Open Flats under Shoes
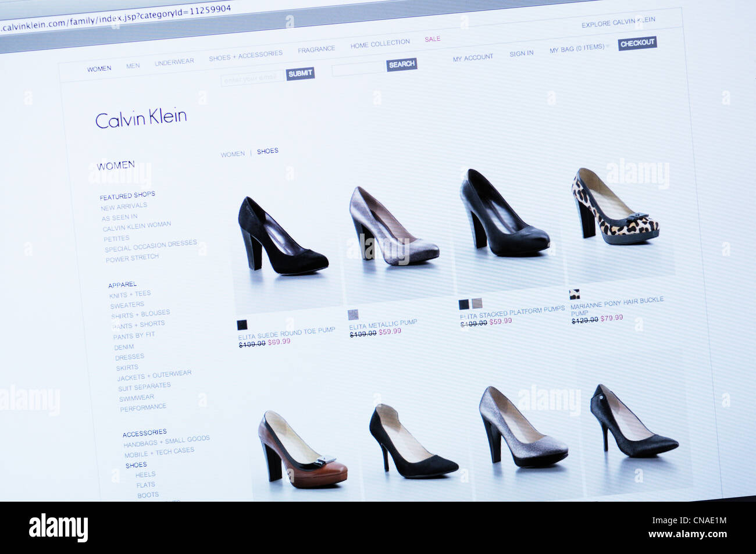The height and width of the screenshot is (554, 756). click(x=145, y=485)
